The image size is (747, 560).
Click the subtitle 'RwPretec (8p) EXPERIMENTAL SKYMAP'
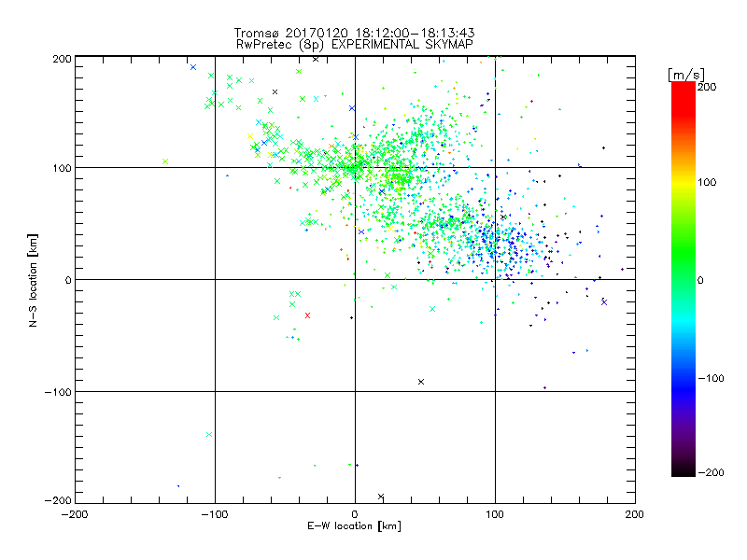(355, 44)
